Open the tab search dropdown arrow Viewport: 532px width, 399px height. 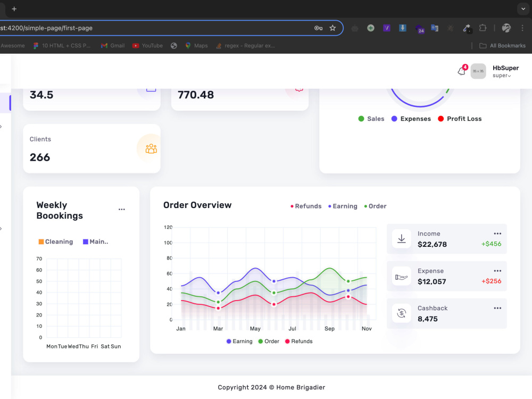pos(523,9)
